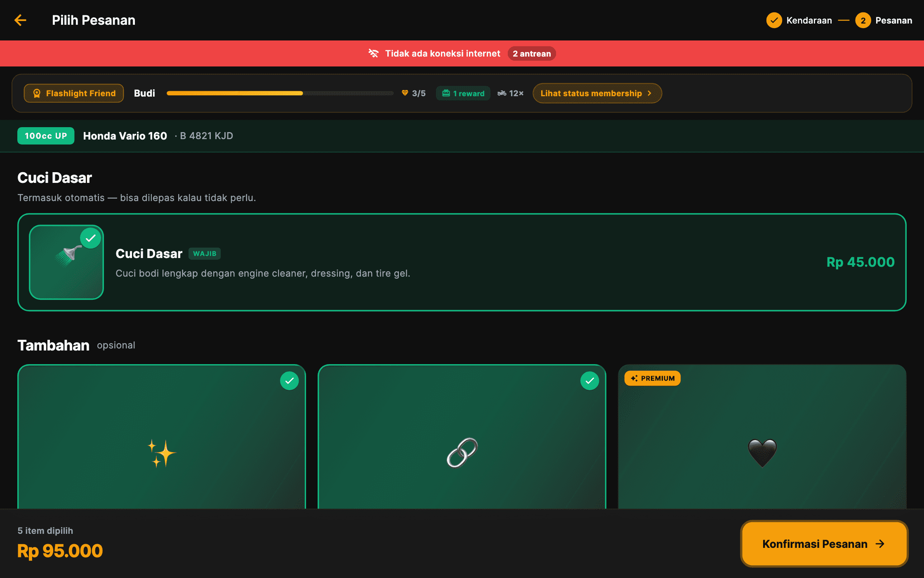Viewport: 924px width, 578px height.
Task: Open the 2 antrean queue badge
Action: (532, 54)
